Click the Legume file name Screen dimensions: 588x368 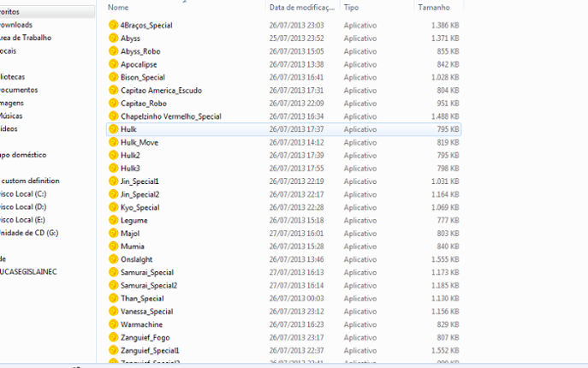tap(134, 220)
